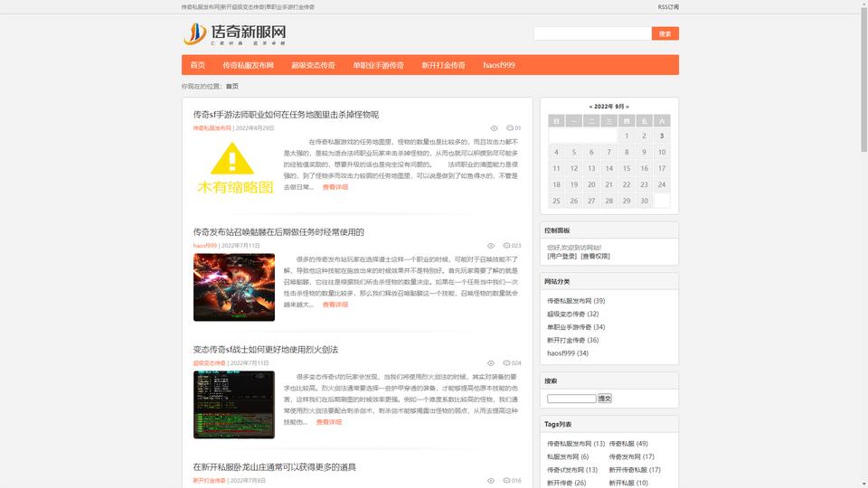868x488 pixels.
Task: Click the haosf999 category tag under second article
Action: pos(205,246)
